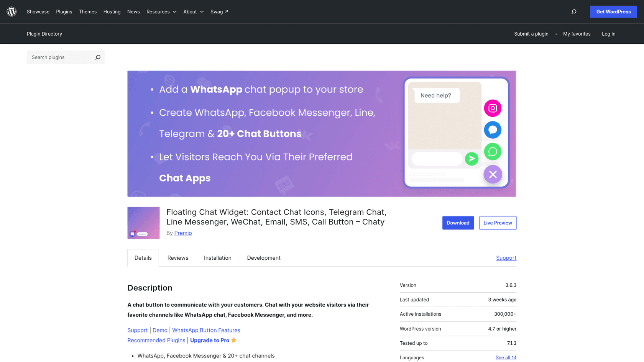Click the 300,000+ active installations value
This screenshot has height=362, width=644.
pyautogui.click(x=505, y=314)
